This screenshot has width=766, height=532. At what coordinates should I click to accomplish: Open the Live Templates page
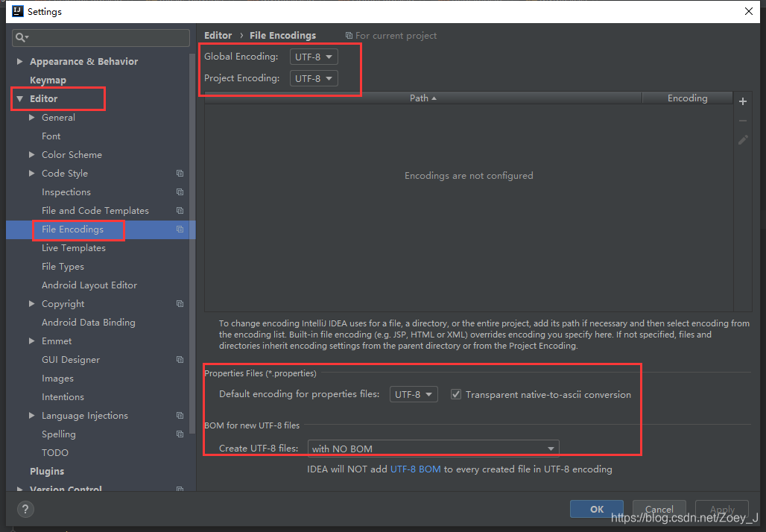tap(74, 247)
